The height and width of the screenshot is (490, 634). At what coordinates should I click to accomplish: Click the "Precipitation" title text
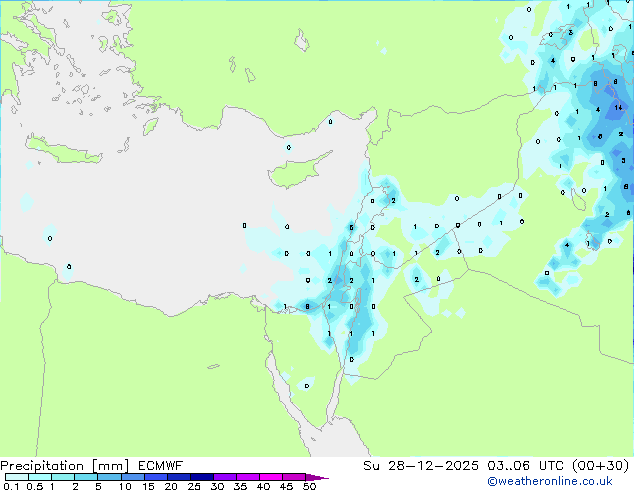tap(42, 466)
